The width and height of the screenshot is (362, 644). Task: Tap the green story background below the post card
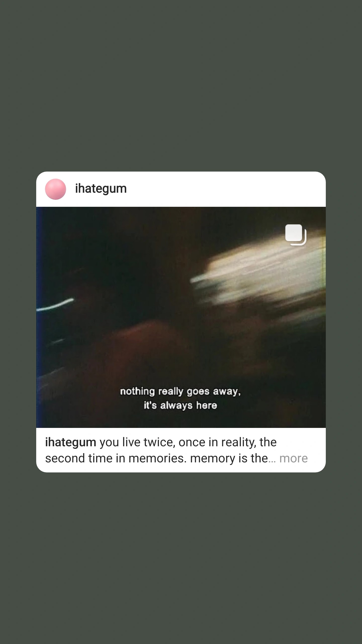181,558
